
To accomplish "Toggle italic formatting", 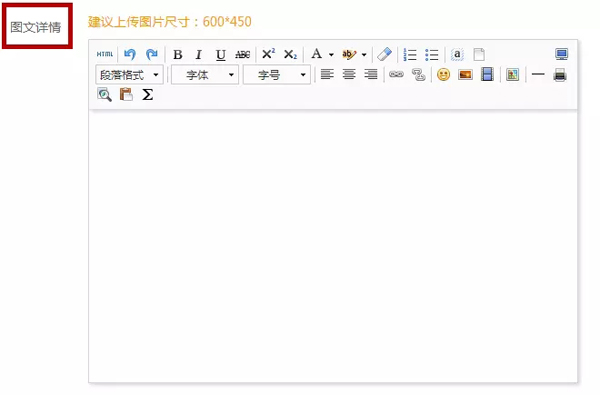I will tap(198, 55).
